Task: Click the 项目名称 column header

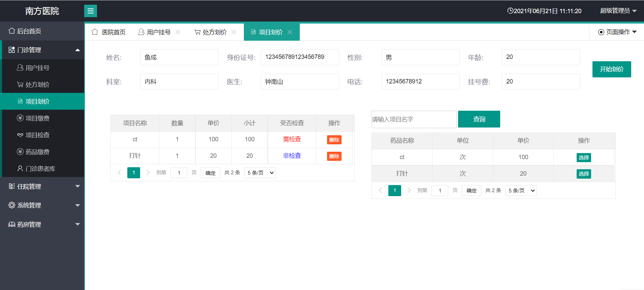Action: (x=135, y=123)
